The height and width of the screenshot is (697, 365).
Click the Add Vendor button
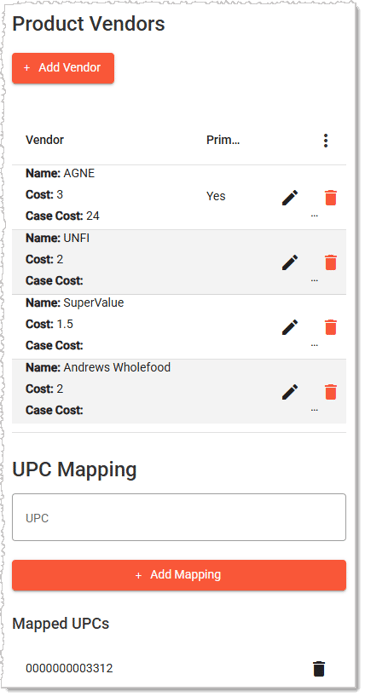pos(63,68)
